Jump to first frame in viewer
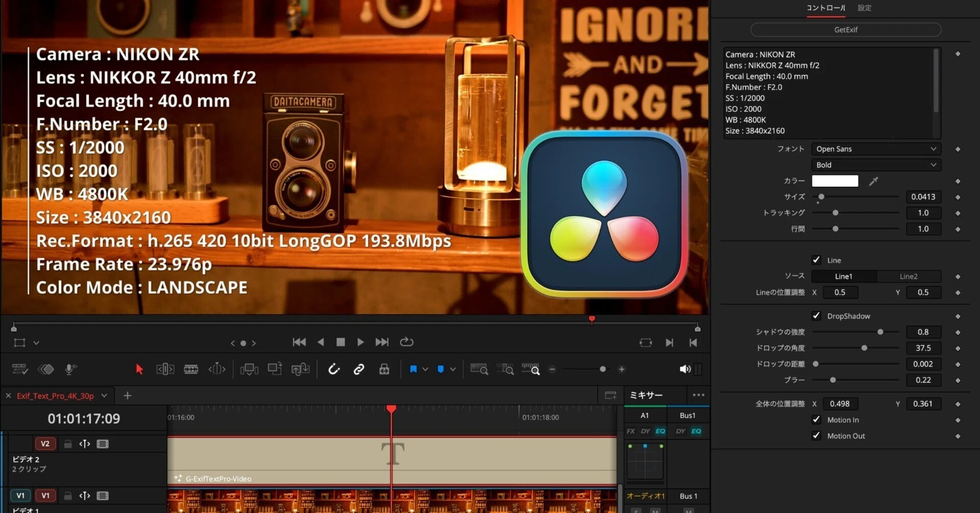Screen dimensions: 980x513 299,342
